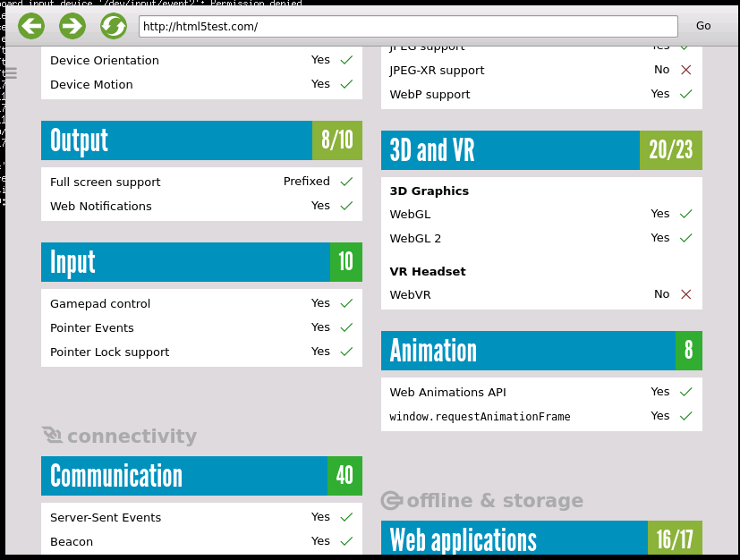This screenshot has width=740, height=560.
Task: Click the VR Headset subheading
Action: click(428, 272)
